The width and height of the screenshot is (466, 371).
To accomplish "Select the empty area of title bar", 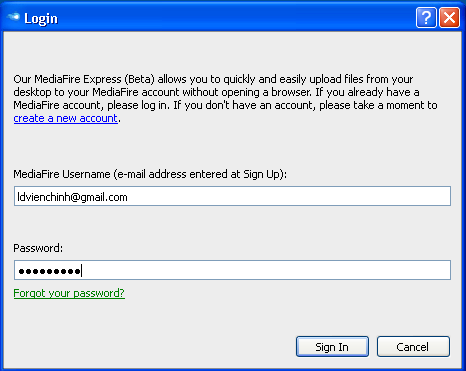I will pyautogui.click(x=233, y=17).
